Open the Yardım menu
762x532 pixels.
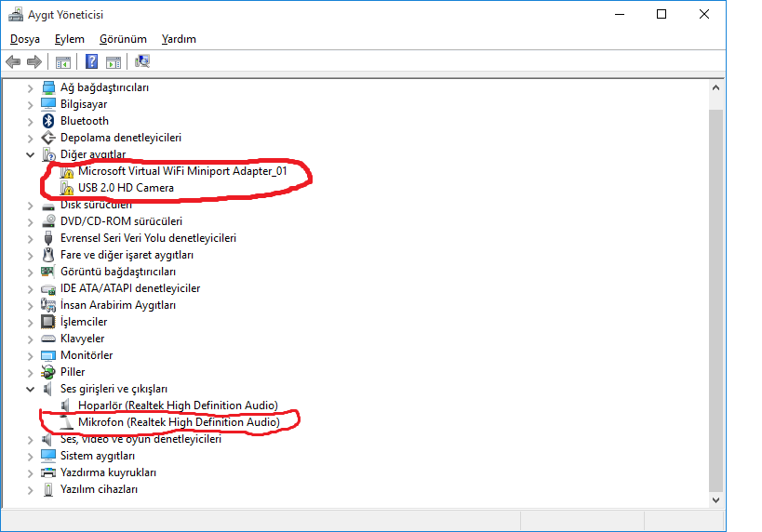tap(179, 39)
